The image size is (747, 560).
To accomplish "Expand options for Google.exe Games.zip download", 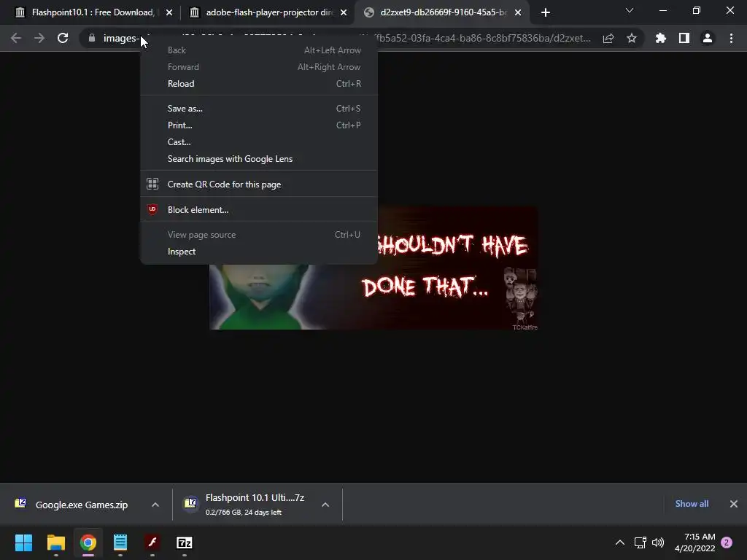I will 155,505.
